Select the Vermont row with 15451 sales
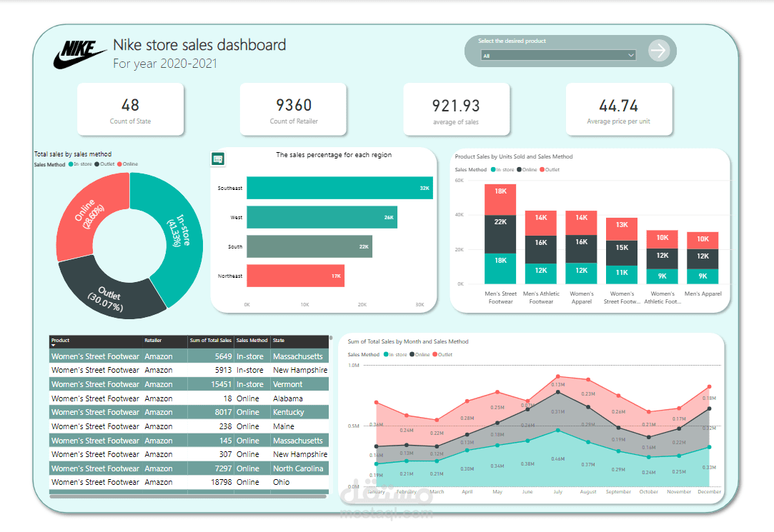 pos(189,384)
